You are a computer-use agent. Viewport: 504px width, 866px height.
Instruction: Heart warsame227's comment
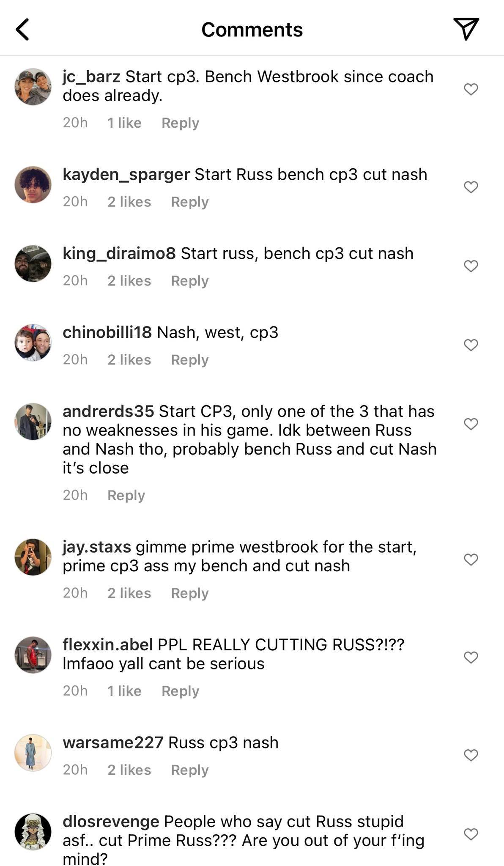pos(471,755)
